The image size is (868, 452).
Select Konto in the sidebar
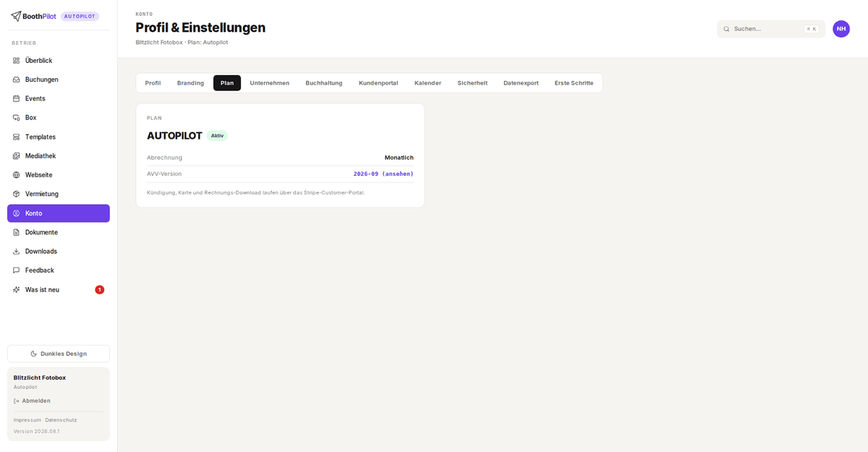pos(59,213)
